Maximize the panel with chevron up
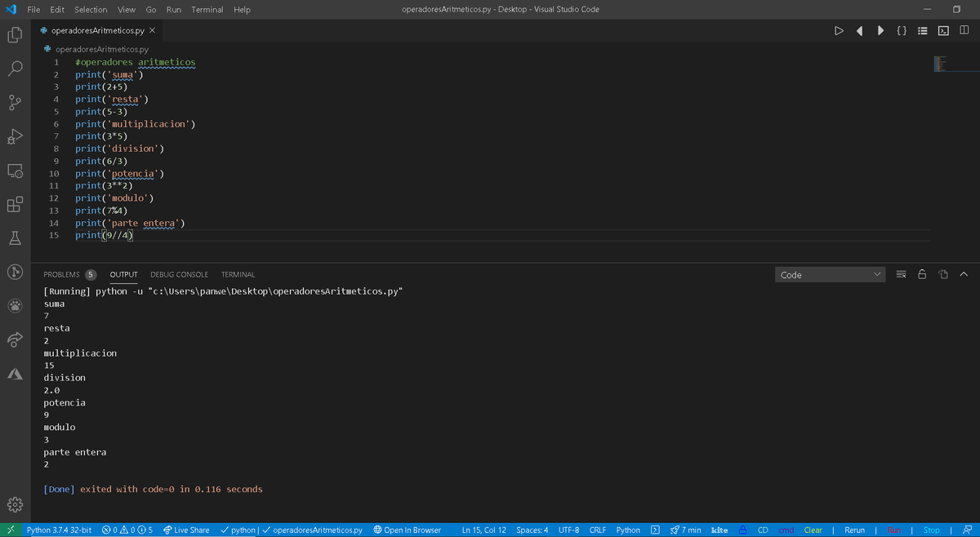980x537 pixels. pos(963,274)
